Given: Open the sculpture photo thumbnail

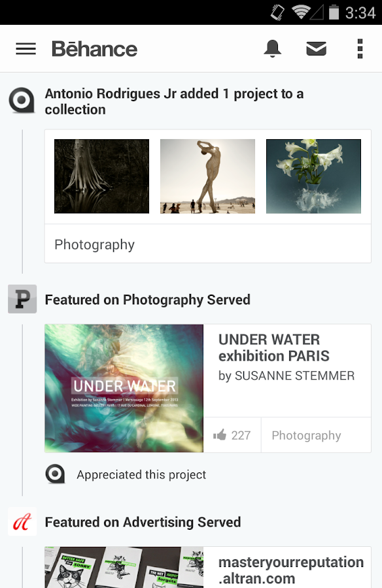Looking at the screenshot, I should click(207, 176).
